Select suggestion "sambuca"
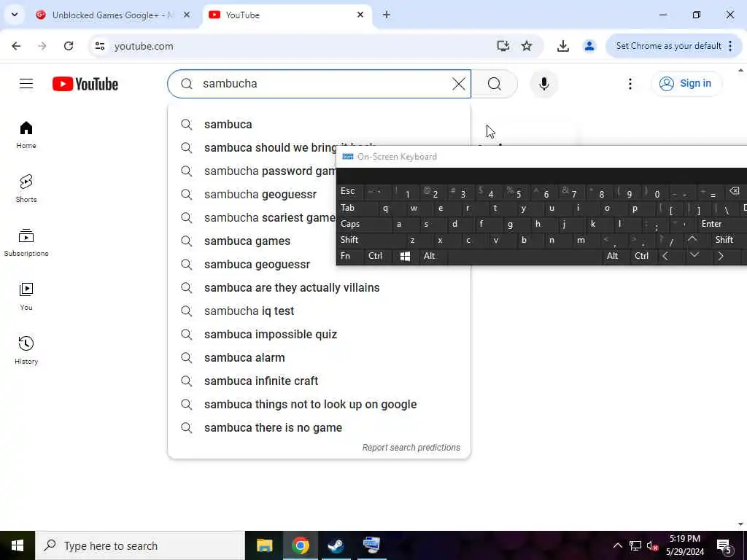 pos(320,124)
